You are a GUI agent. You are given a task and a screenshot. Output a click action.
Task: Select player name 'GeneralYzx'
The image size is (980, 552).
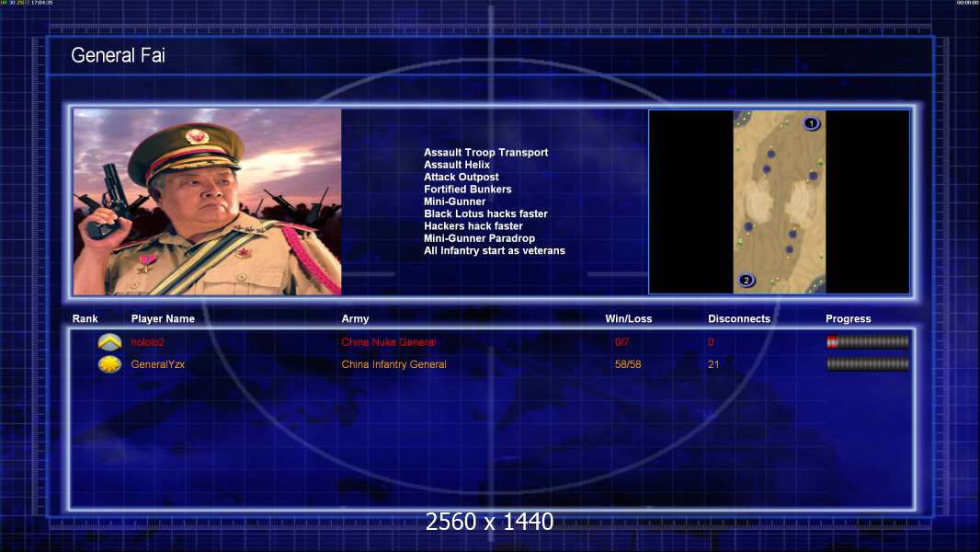(x=157, y=363)
